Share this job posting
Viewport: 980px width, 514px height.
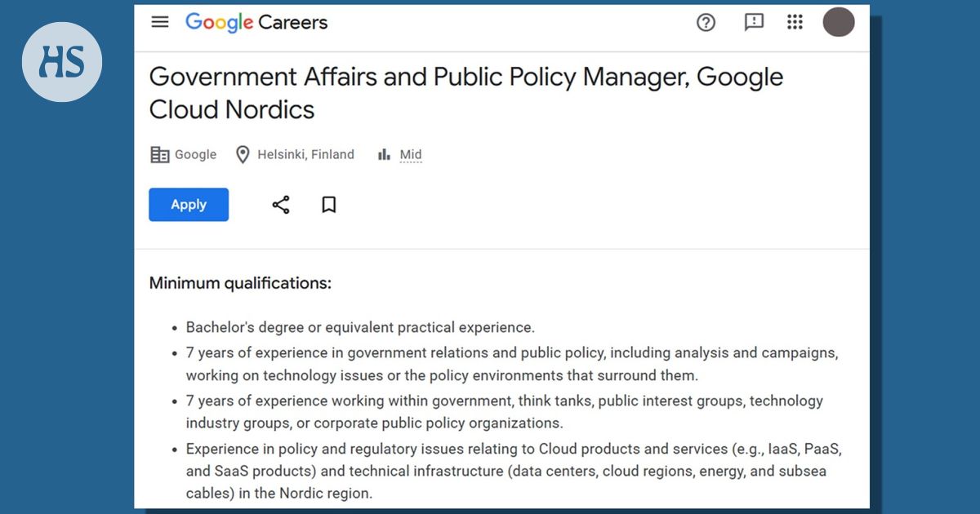(280, 205)
